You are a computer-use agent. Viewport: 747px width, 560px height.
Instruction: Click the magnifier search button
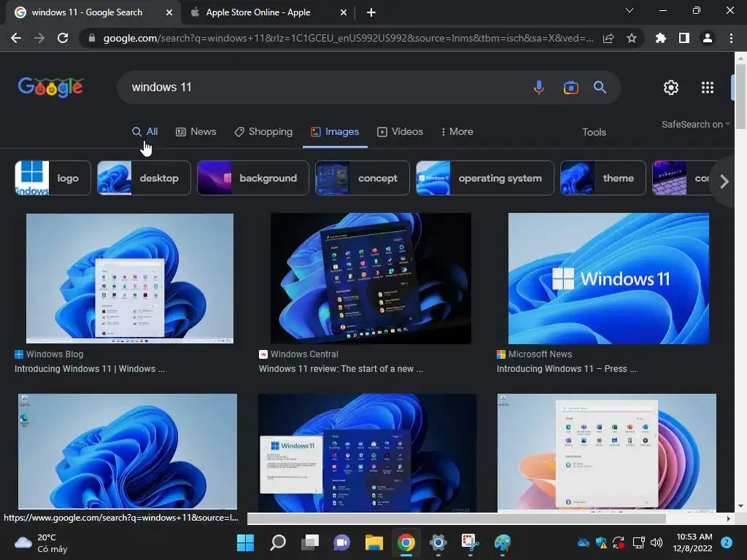click(x=600, y=87)
